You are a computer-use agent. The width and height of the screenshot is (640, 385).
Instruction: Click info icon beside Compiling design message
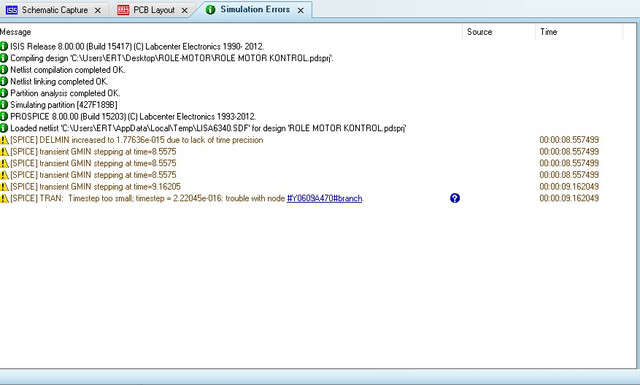(x=4, y=58)
